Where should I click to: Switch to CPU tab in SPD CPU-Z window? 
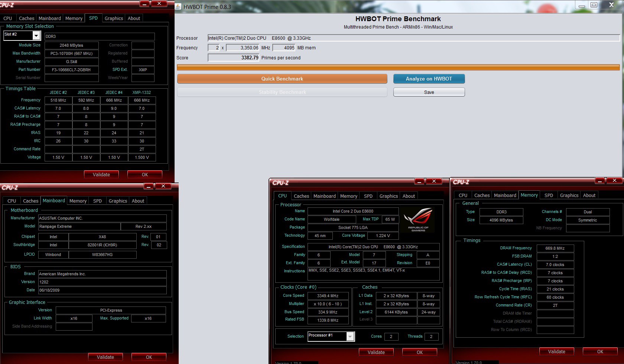click(x=8, y=18)
